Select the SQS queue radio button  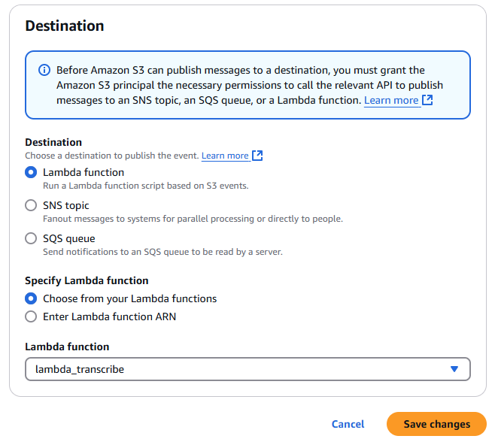tap(31, 238)
